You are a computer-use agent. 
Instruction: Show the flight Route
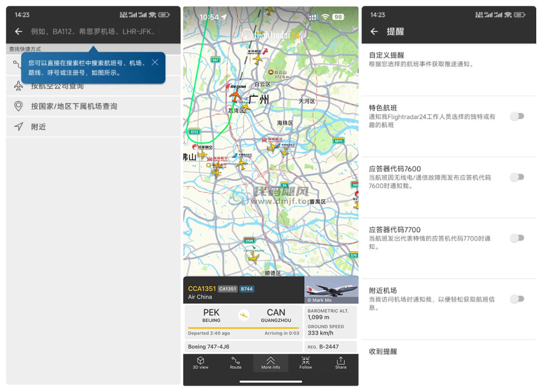[x=236, y=363]
